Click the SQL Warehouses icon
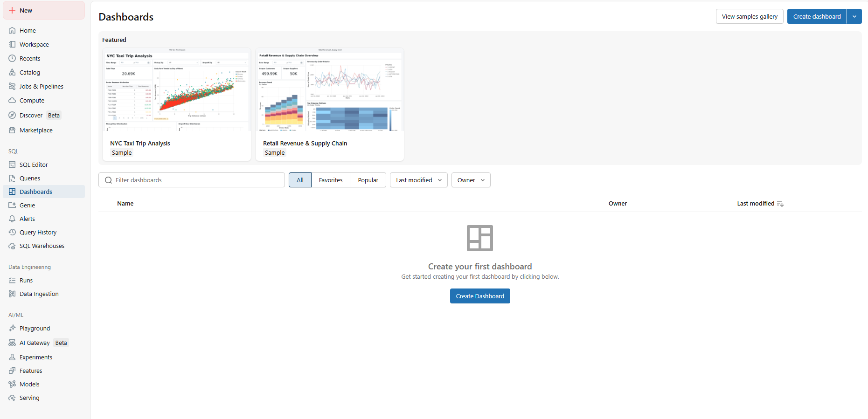This screenshot has height=419, width=868. pos(12,246)
